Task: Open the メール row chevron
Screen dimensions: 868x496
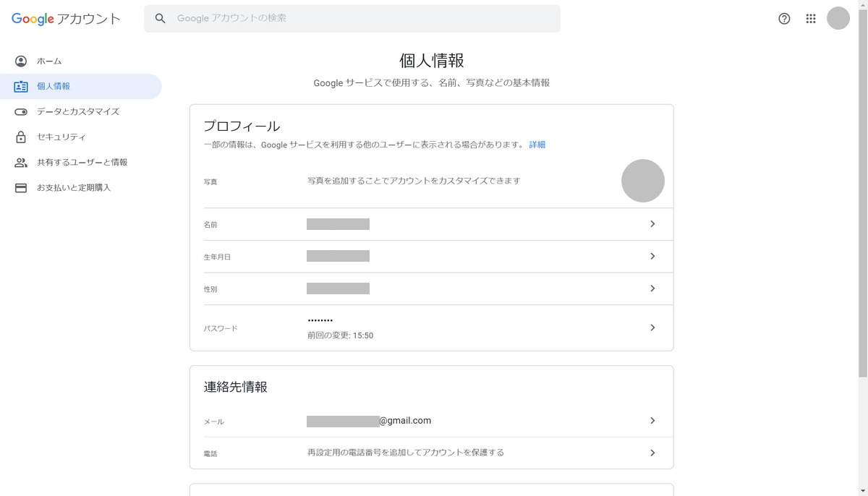Action: click(652, 421)
